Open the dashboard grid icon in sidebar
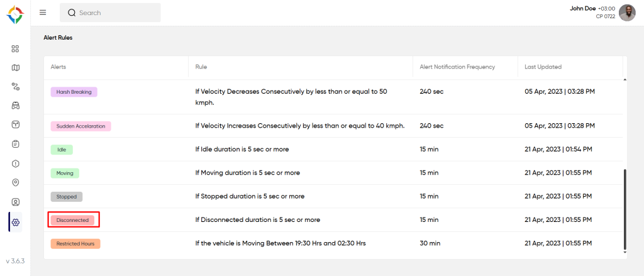This screenshot has width=644, height=276. 16,48
